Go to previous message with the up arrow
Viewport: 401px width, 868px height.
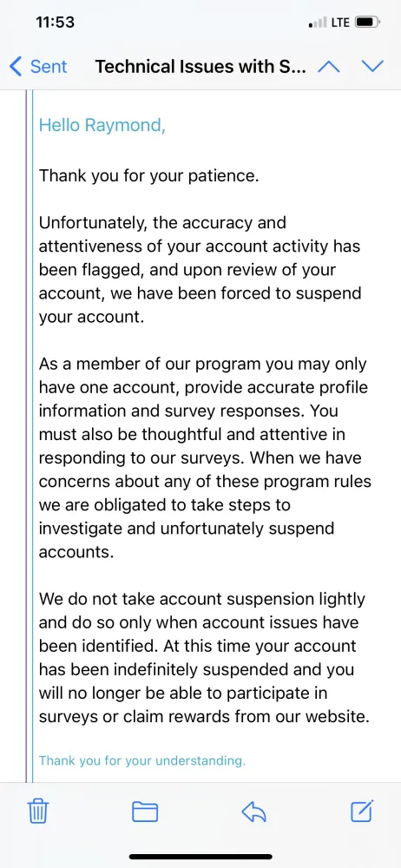[x=328, y=67]
